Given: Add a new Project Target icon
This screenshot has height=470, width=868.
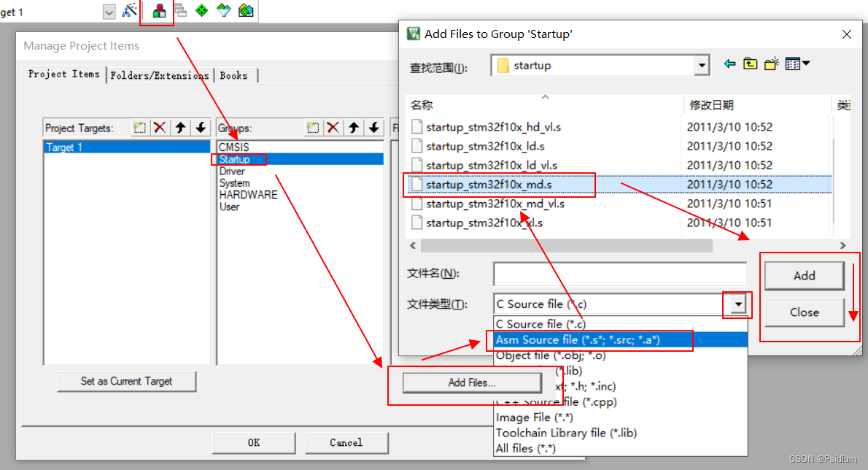Looking at the screenshot, I should click(x=139, y=128).
